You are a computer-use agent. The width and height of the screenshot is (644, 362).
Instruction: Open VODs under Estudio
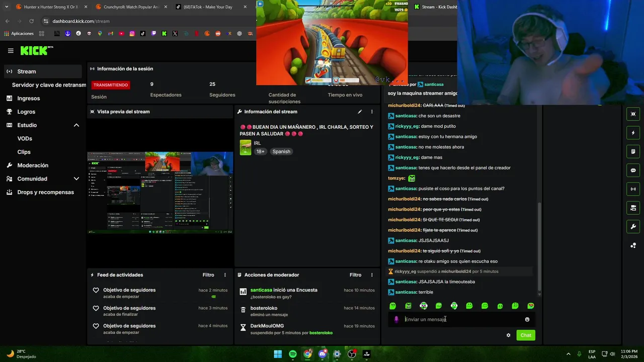(25, 139)
